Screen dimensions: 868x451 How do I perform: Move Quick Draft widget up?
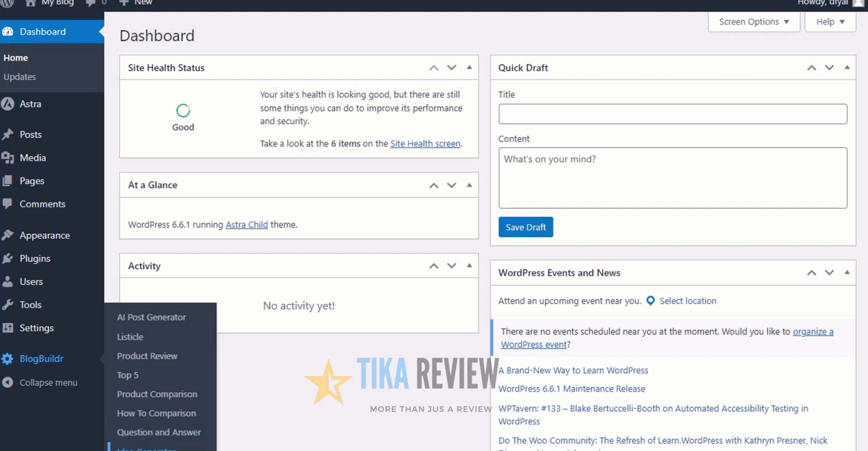tap(812, 68)
